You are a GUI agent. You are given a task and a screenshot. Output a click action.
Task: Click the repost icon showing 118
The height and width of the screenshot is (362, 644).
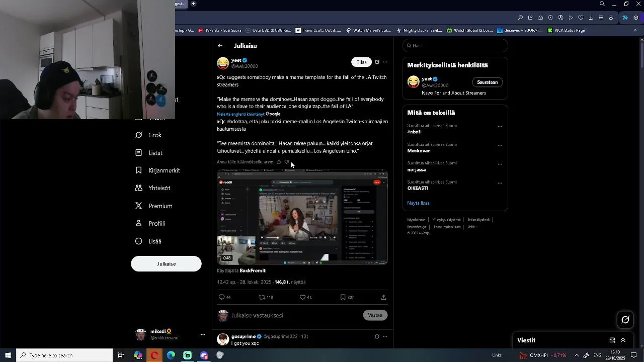(266, 297)
